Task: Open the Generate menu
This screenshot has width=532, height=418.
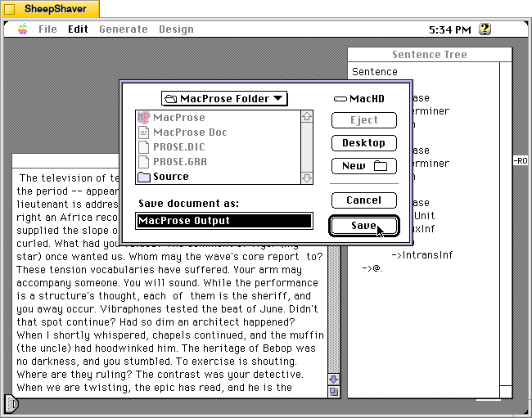Action: click(124, 29)
